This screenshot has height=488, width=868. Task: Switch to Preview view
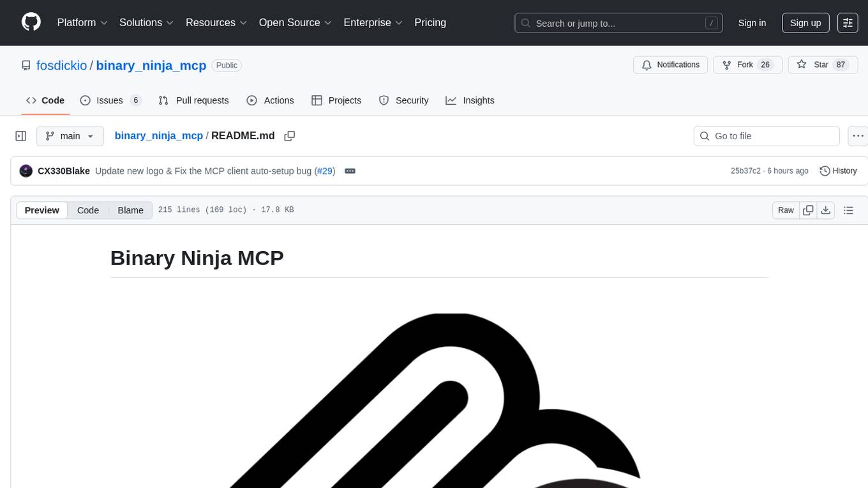[x=42, y=210]
